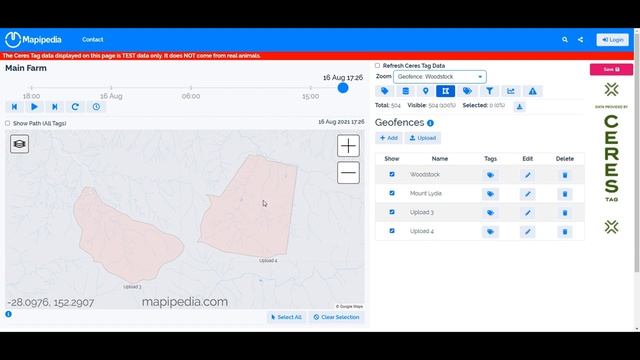Viewport: 640px width, 360px height.
Task: Uncheck Show for Upload 3 geofence
Action: pos(392,212)
